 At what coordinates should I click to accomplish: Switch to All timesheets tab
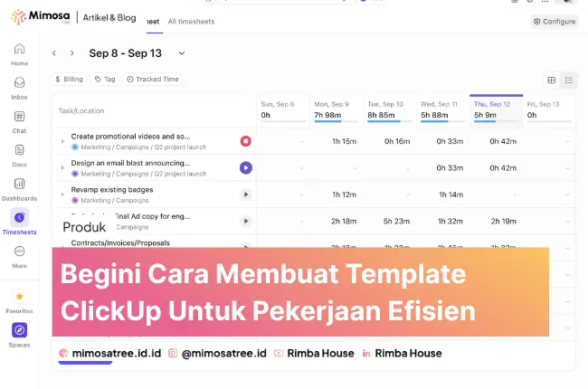[x=191, y=22]
